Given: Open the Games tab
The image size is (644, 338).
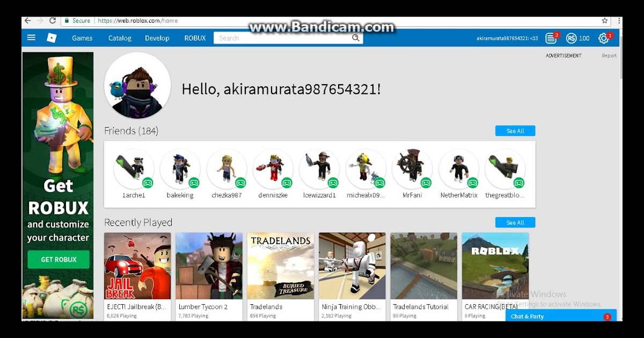Looking at the screenshot, I should click(x=82, y=38).
